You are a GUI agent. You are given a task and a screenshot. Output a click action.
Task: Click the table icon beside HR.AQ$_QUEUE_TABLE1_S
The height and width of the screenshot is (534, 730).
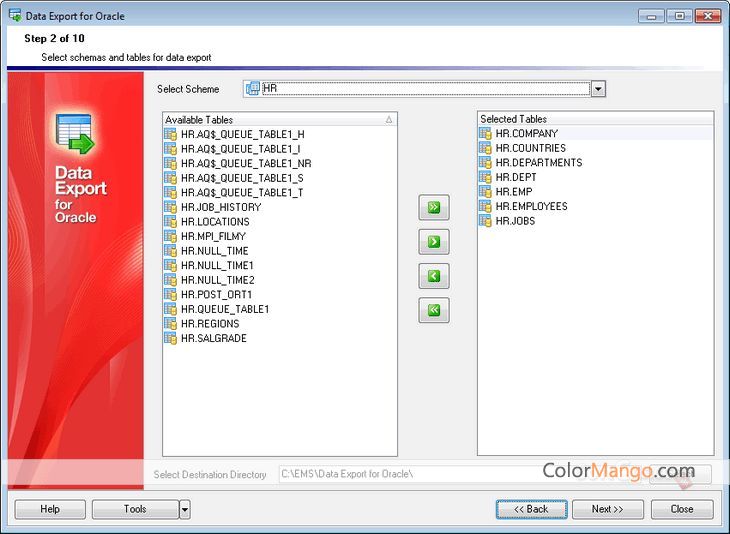[170, 178]
